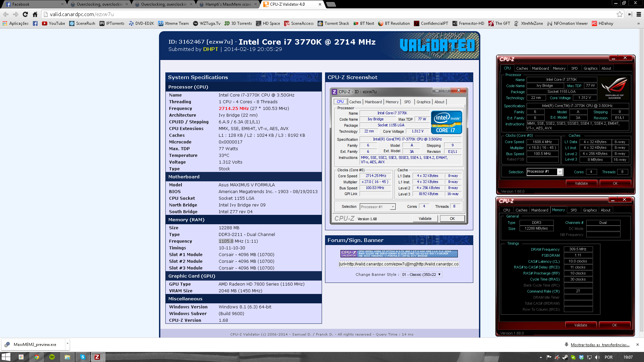Go back with the browser back arrow
Screen dimensions: 644x362
pos(6,14)
